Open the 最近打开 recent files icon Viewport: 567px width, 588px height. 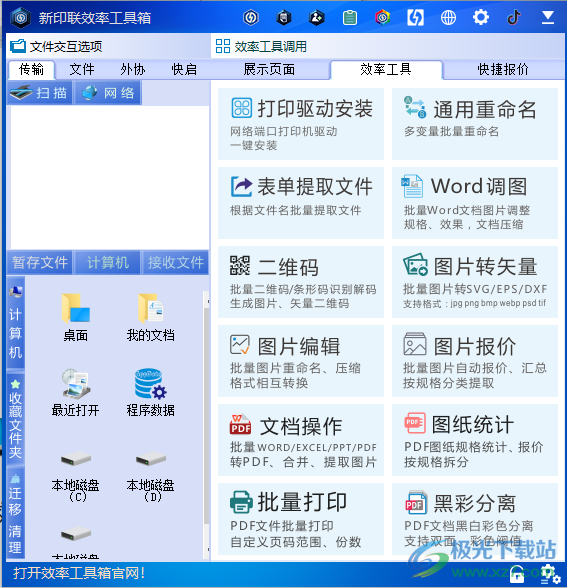pyautogui.click(x=75, y=393)
